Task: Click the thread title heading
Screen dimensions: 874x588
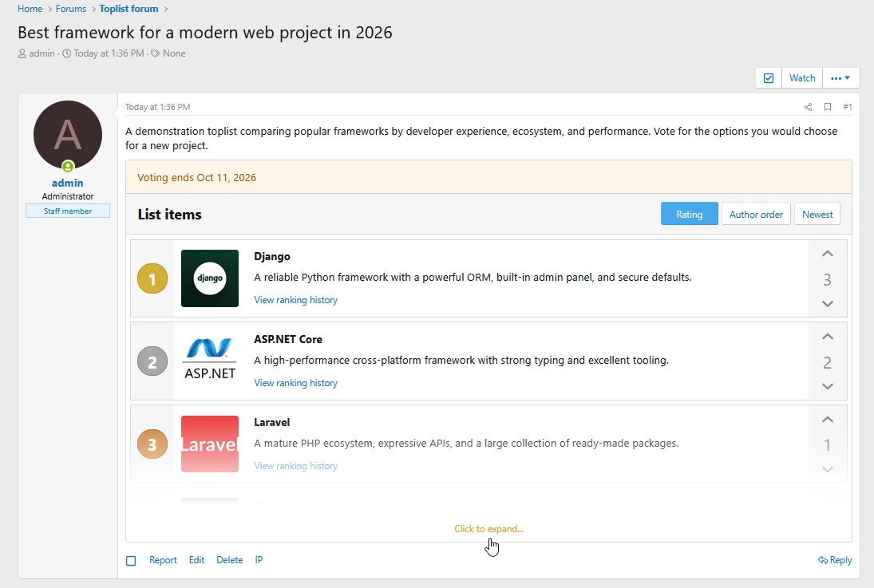Action: (x=205, y=33)
